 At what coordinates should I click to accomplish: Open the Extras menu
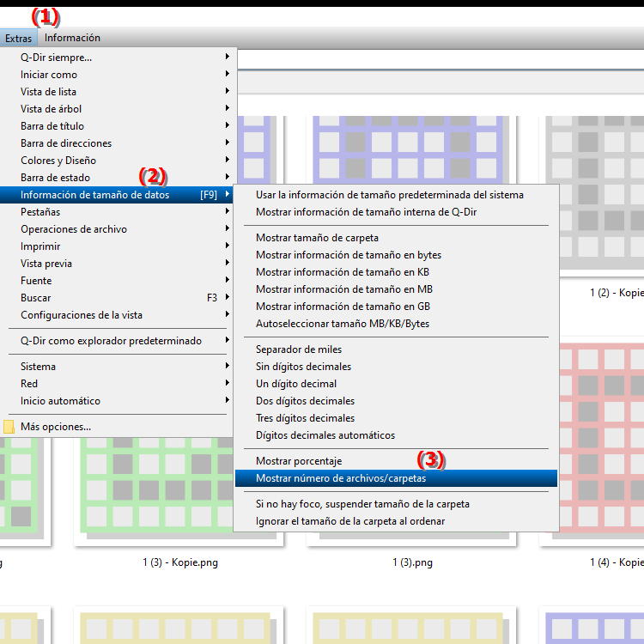(x=19, y=38)
